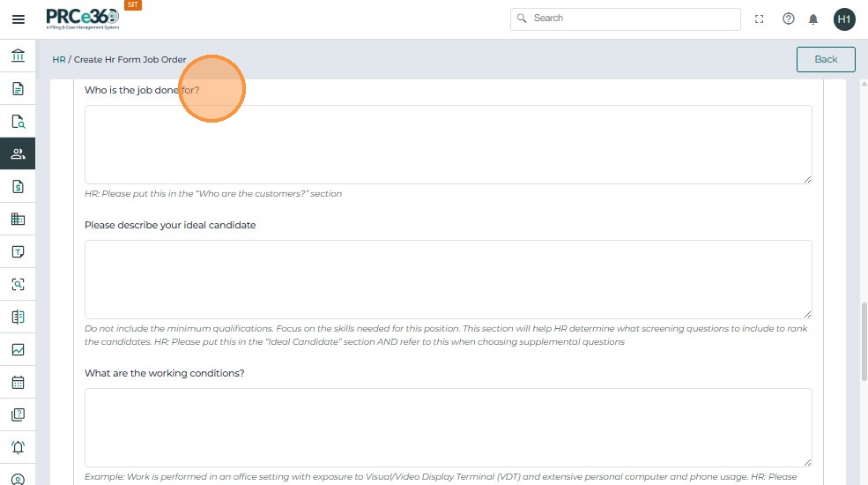This screenshot has height=485, width=868.
Task: Open the H1 user avatar menu
Action: tap(844, 19)
